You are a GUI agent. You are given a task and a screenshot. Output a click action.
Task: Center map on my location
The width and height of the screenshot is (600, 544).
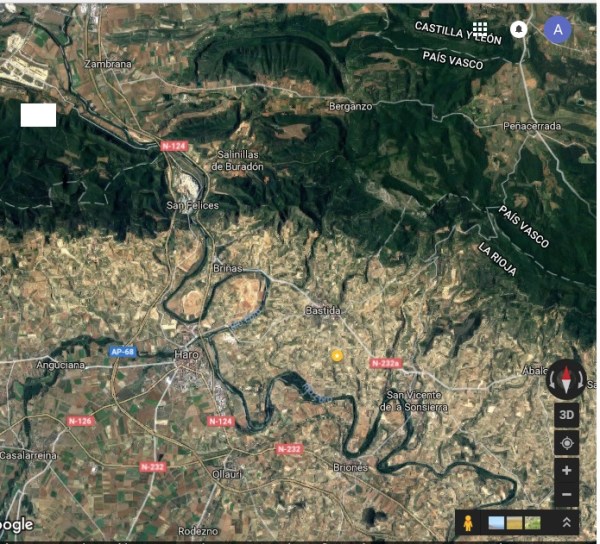tap(566, 442)
